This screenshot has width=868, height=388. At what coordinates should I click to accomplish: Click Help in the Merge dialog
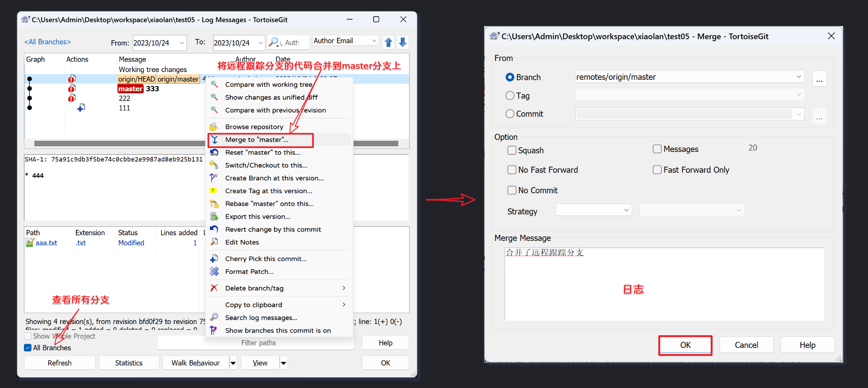pos(807,345)
